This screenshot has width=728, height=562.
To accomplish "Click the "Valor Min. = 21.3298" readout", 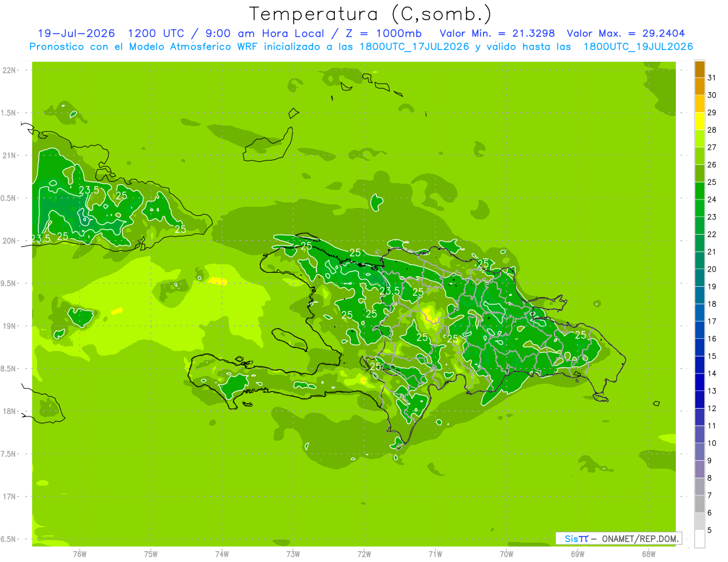I will point(497,33).
